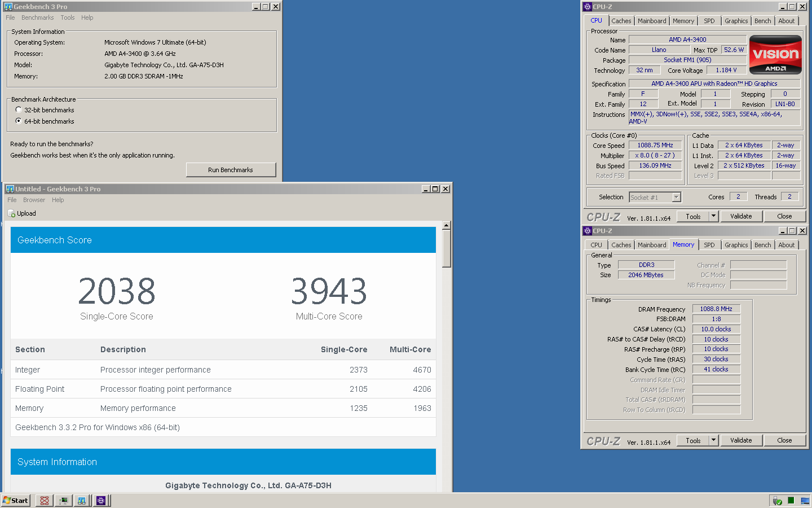Minimize the CPU-Z memory timings window
812x508 pixels.
tap(783, 231)
